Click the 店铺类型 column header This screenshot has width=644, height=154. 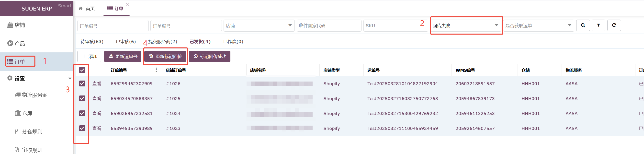coord(331,70)
